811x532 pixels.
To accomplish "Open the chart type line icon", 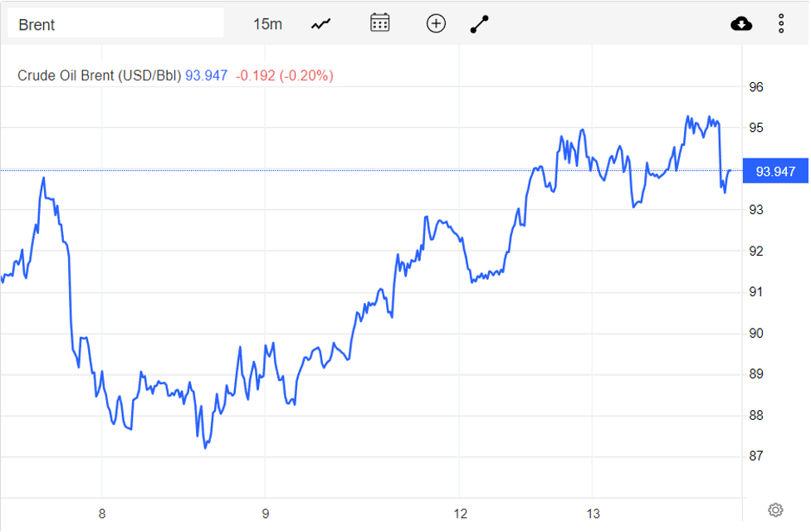I will pos(321,24).
